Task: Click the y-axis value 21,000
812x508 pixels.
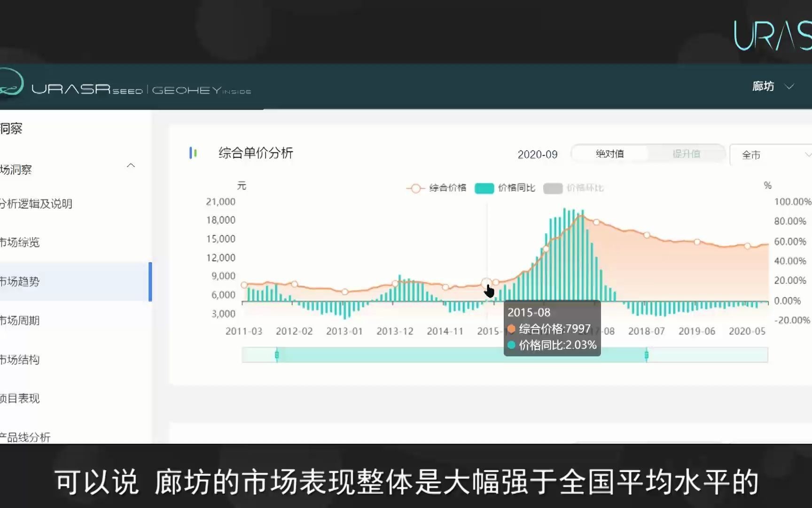Action: pyautogui.click(x=221, y=202)
